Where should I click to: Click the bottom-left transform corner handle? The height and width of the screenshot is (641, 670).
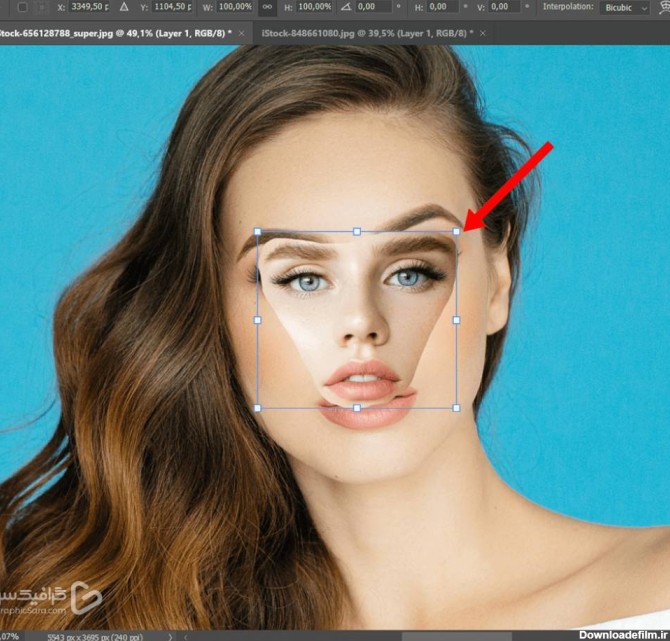257,408
